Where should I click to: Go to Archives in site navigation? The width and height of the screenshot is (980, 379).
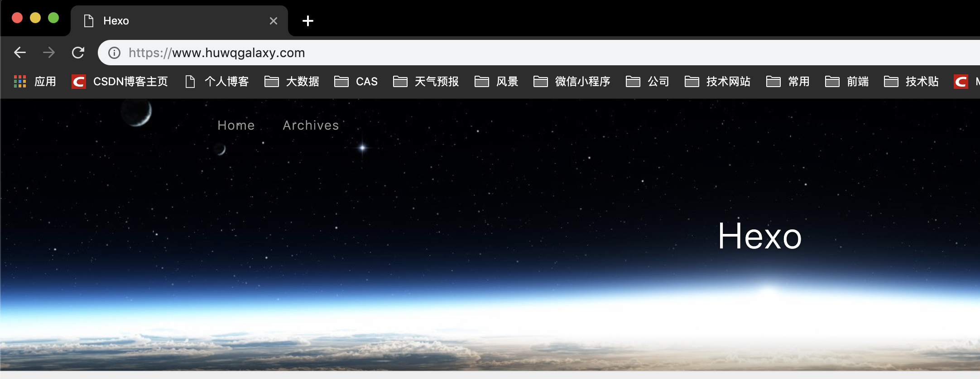pyautogui.click(x=311, y=125)
